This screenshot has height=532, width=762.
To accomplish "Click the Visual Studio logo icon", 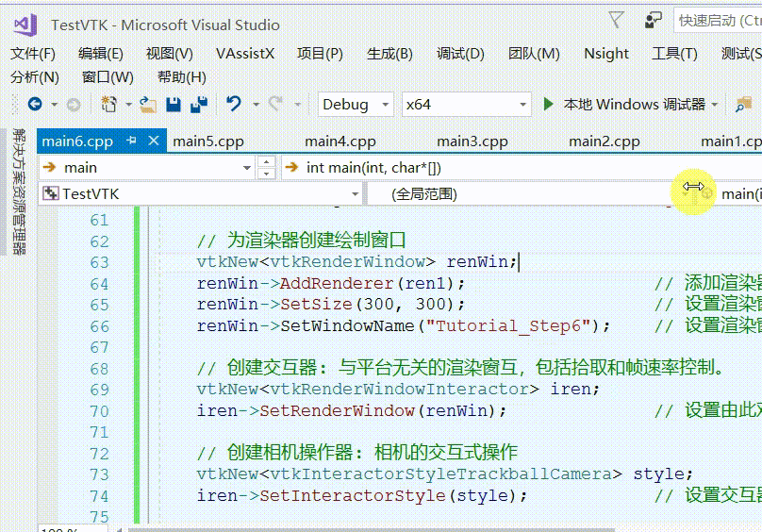I will pos(25,25).
